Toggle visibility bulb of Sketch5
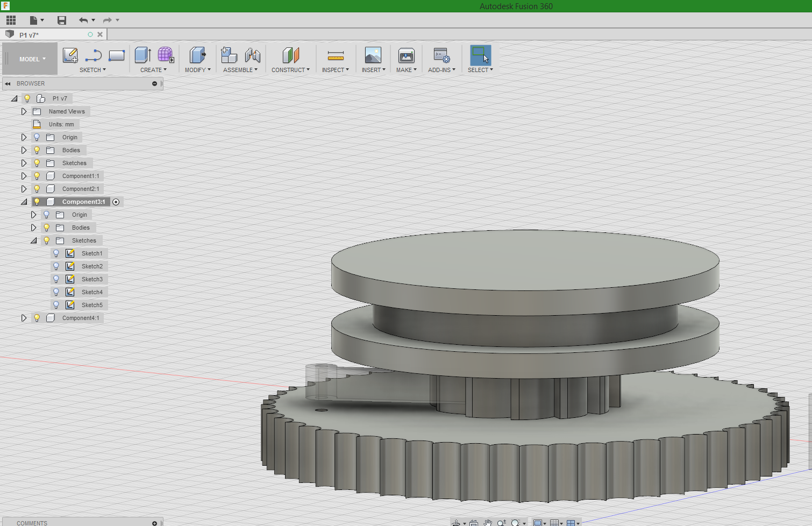 56,305
